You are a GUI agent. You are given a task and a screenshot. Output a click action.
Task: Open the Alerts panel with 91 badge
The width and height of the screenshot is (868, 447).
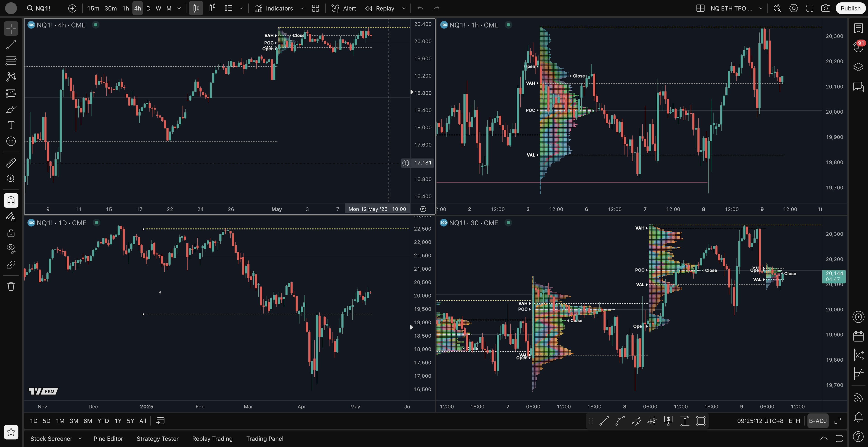click(858, 47)
